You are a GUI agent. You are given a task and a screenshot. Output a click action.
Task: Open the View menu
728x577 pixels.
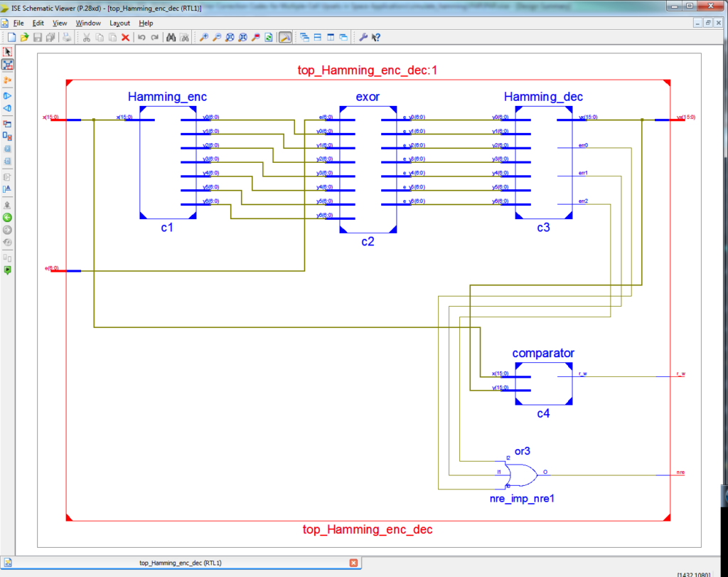pyautogui.click(x=60, y=23)
